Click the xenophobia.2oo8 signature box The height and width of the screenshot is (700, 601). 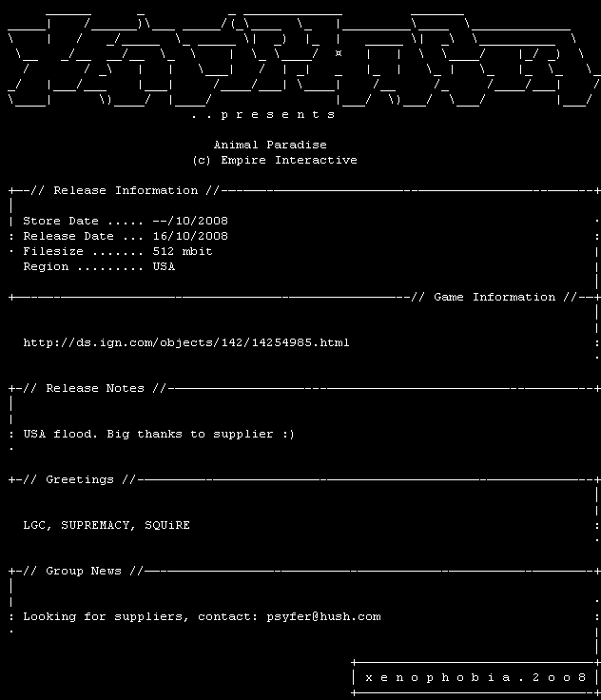[475, 678]
